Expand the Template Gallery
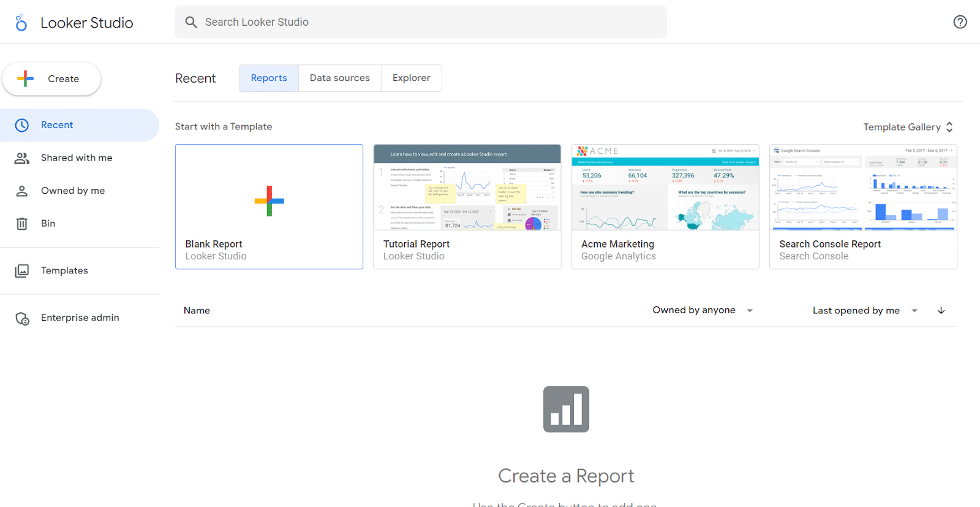This screenshot has height=507, width=980. (x=908, y=127)
